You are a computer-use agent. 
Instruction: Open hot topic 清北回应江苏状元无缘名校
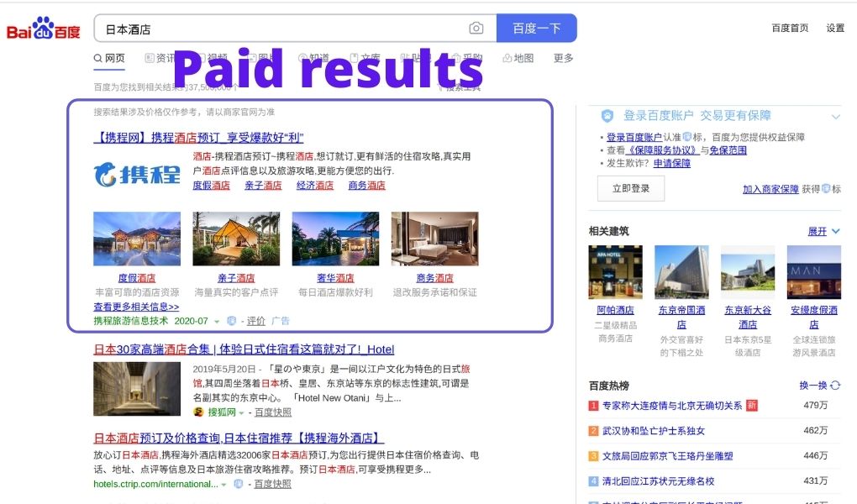[658, 481]
